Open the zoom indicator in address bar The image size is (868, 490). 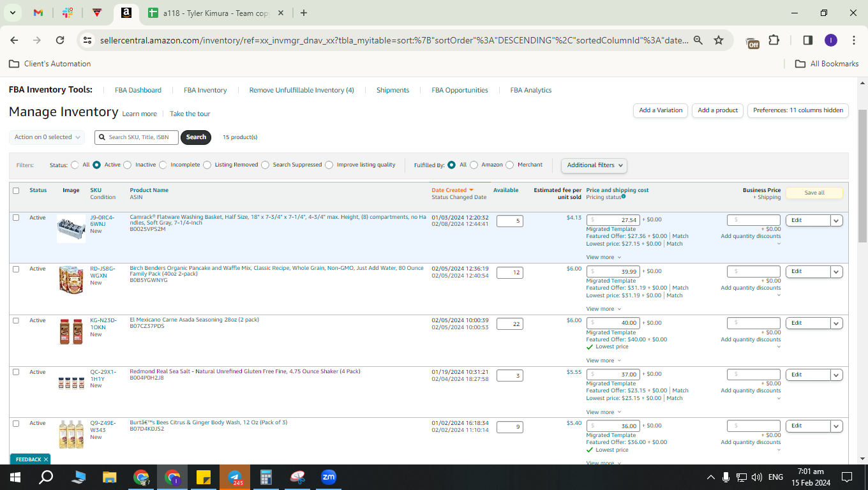pyautogui.click(x=698, y=40)
